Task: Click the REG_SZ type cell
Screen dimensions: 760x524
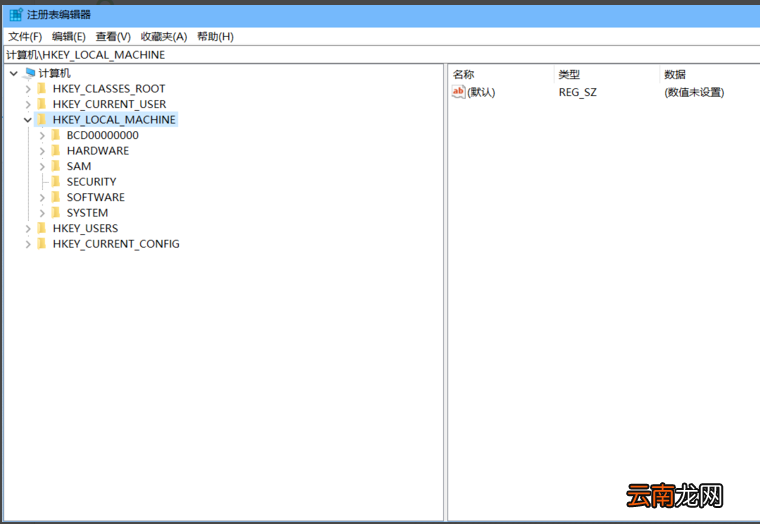Action: tap(578, 92)
